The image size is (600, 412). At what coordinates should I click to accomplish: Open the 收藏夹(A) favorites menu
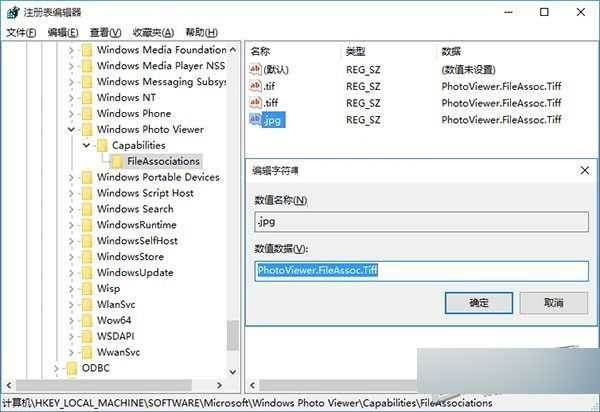[152, 32]
